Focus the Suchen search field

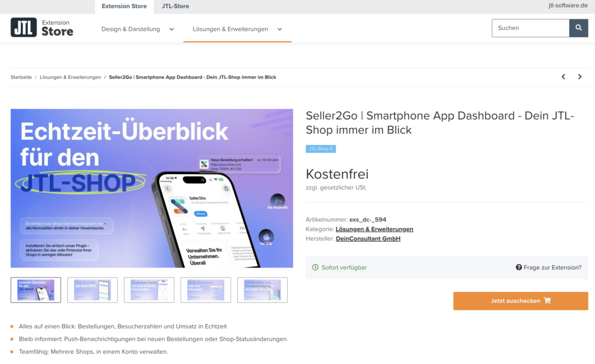pyautogui.click(x=530, y=28)
